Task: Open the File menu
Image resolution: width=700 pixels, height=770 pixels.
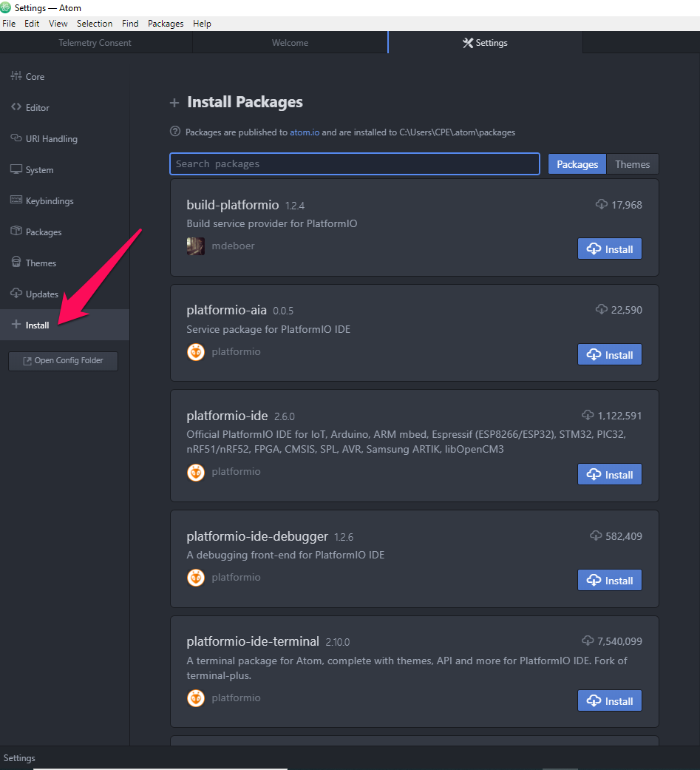Action: pos(9,24)
